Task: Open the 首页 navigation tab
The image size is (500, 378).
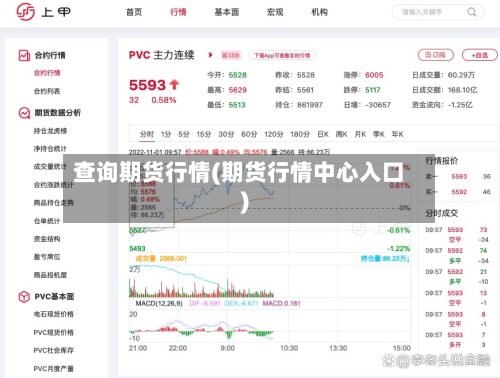Action: 134,12
